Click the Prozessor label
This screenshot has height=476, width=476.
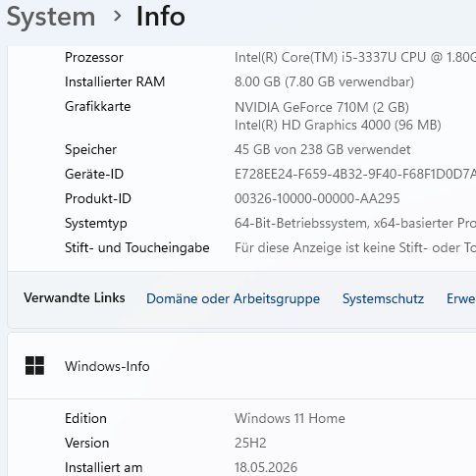click(x=94, y=57)
